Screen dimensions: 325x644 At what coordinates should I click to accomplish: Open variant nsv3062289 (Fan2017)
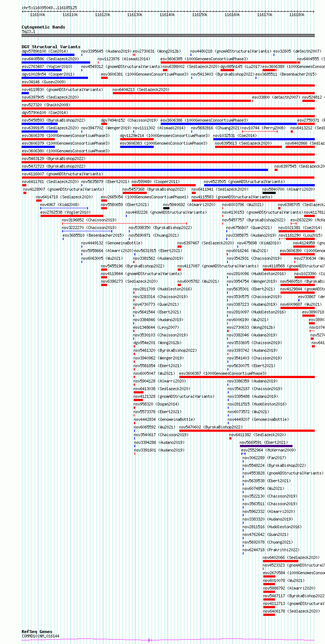coord(264,458)
